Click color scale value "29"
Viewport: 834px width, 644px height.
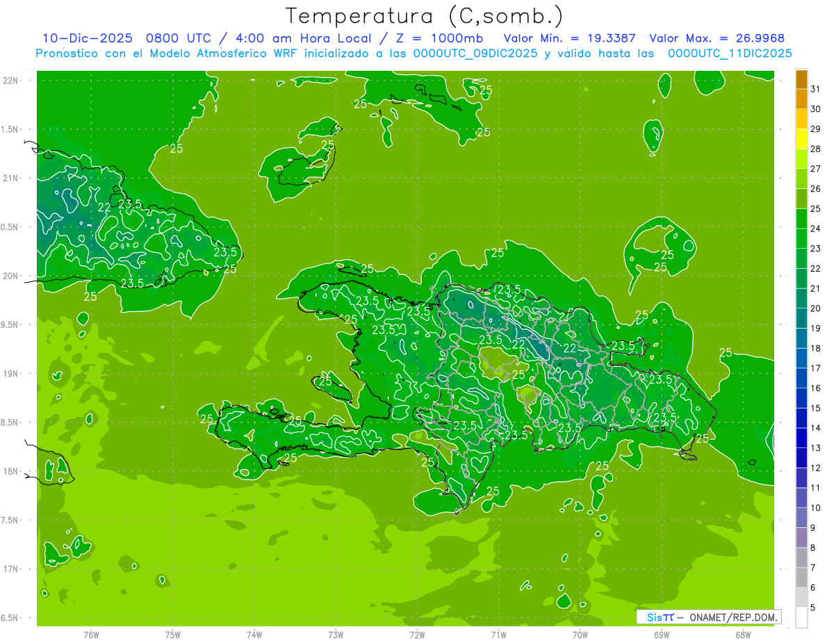(x=816, y=129)
